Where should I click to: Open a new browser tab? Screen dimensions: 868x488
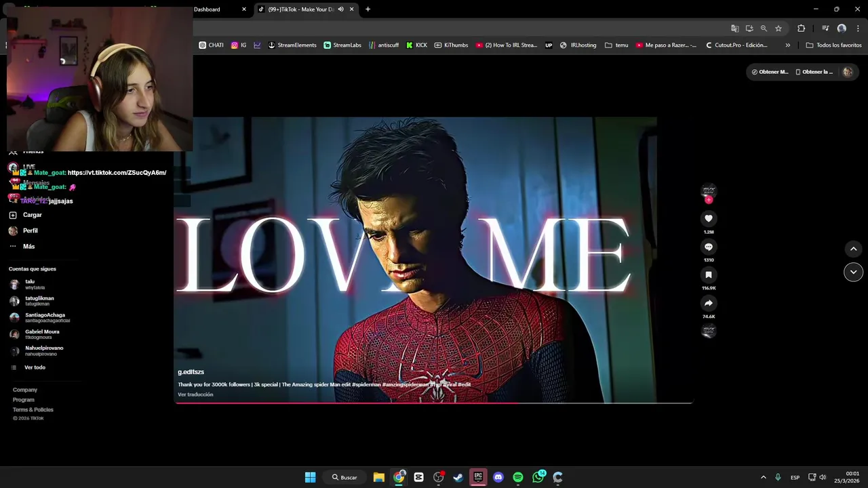pos(368,9)
